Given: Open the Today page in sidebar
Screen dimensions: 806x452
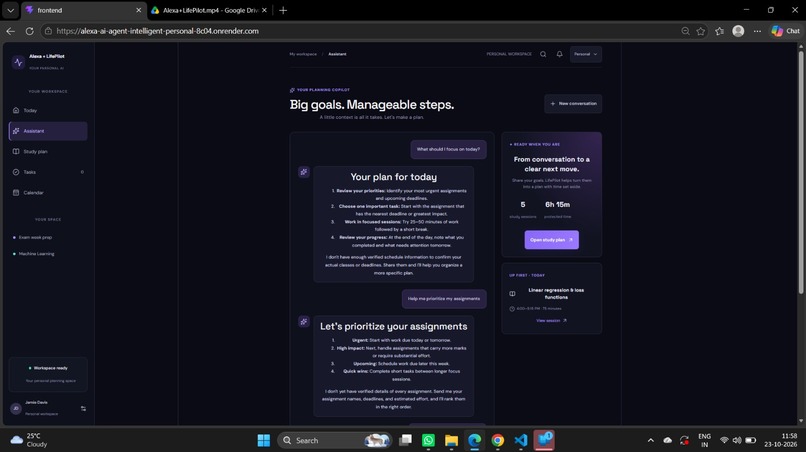Looking at the screenshot, I should tap(48, 110).
